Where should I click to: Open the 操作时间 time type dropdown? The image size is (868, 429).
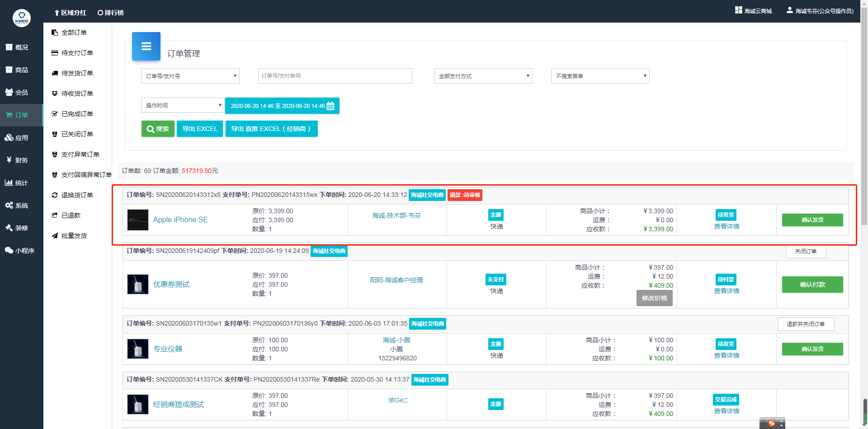pos(183,105)
